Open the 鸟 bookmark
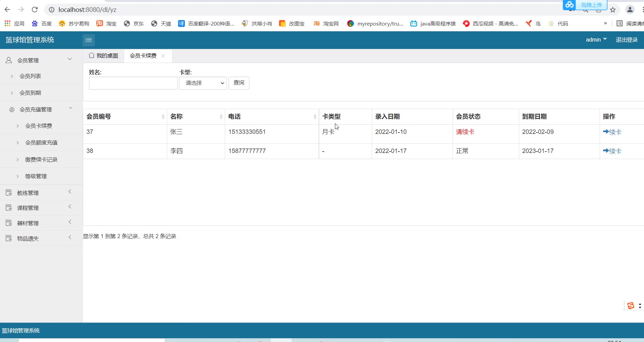 (533, 24)
